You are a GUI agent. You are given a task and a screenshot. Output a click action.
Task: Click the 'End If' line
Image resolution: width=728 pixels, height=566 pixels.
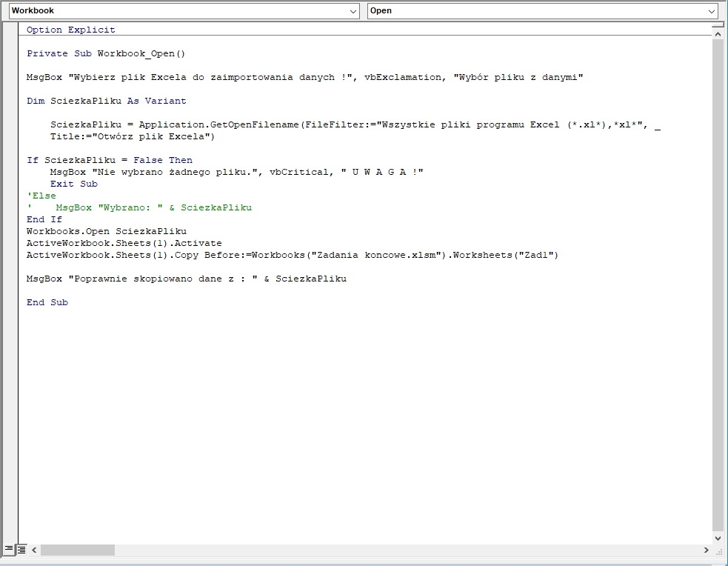(x=44, y=219)
